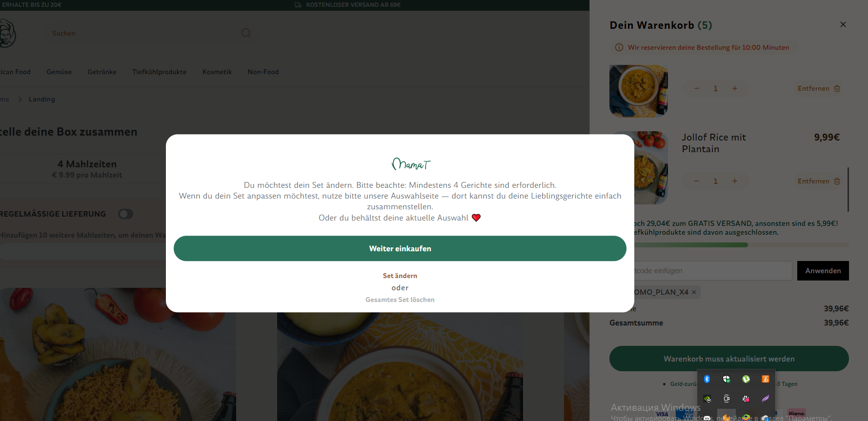Decrease first cart item quantity with minus
868x421 pixels.
pos(696,88)
